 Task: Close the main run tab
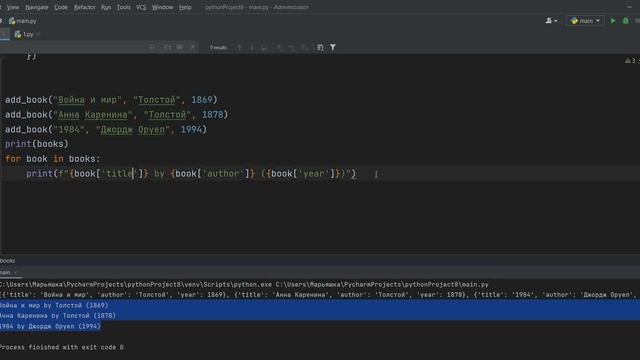click(x=16, y=272)
